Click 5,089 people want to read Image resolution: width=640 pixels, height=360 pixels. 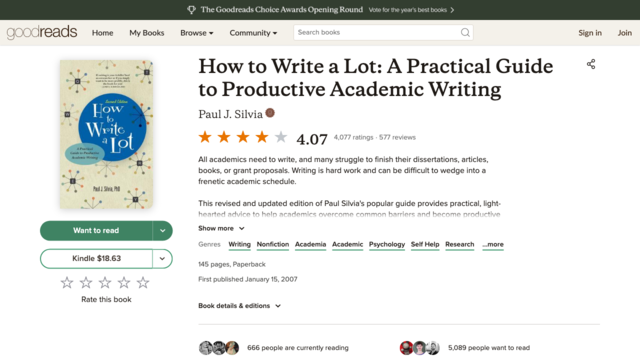(489, 348)
